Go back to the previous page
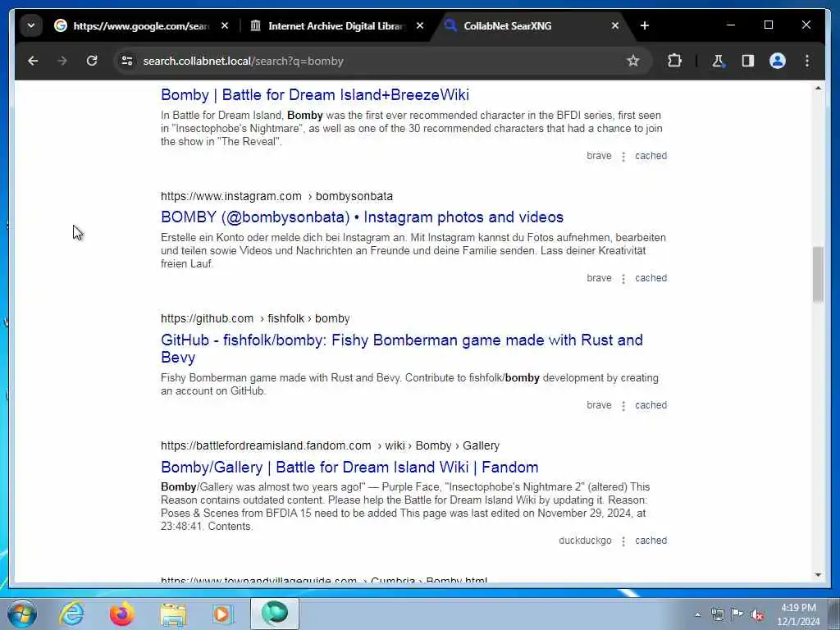 33,61
